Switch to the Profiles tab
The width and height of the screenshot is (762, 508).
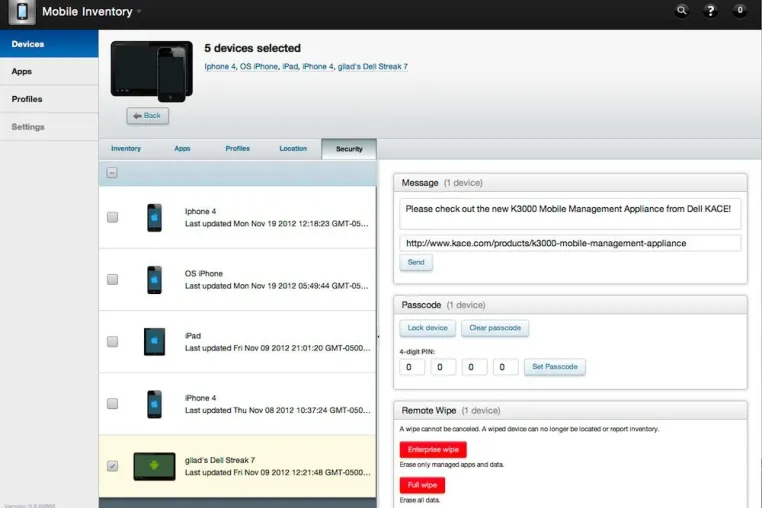(x=238, y=149)
